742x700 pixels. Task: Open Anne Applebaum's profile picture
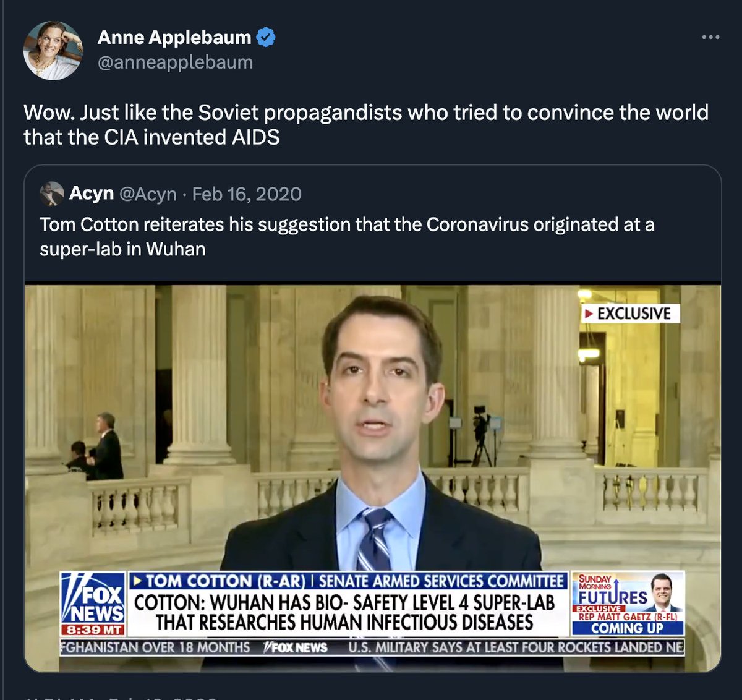coord(53,51)
